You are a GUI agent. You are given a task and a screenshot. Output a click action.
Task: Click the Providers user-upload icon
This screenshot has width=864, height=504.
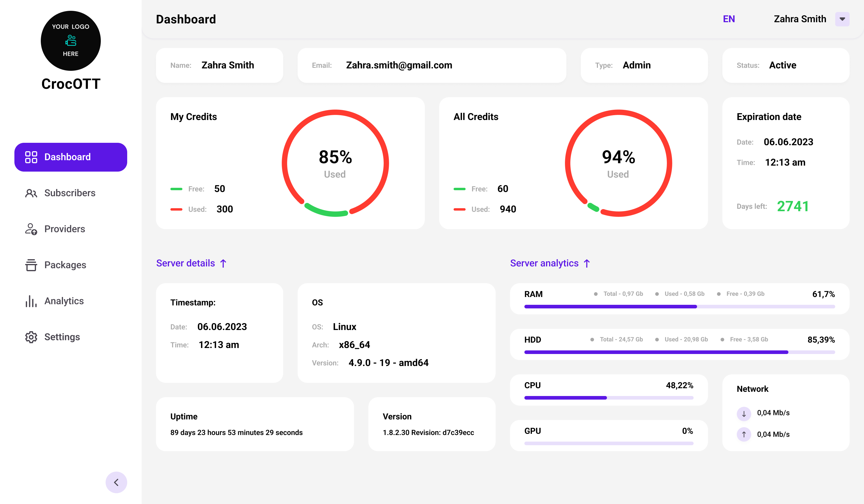[31, 229]
